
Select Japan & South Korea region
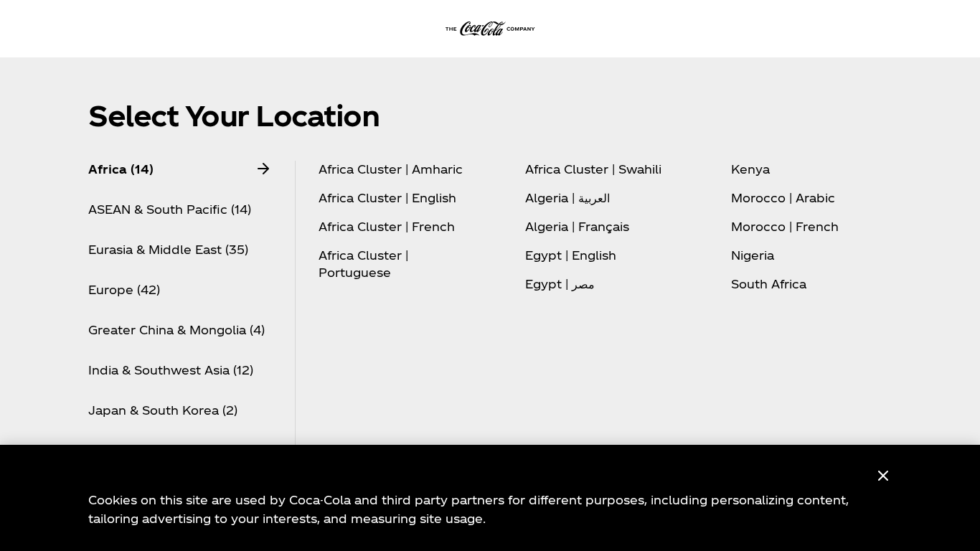tap(163, 411)
